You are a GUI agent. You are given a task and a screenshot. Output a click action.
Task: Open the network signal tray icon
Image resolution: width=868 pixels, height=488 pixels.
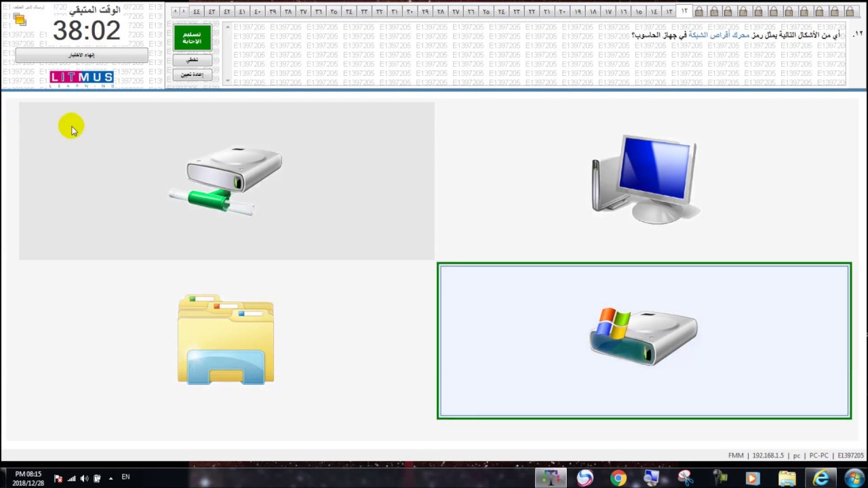click(x=71, y=479)
